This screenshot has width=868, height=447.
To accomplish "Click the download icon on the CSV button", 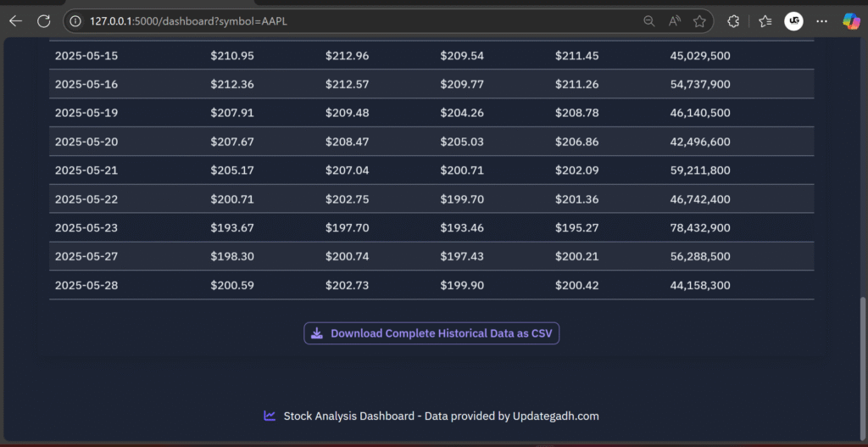I will (317, 332).
